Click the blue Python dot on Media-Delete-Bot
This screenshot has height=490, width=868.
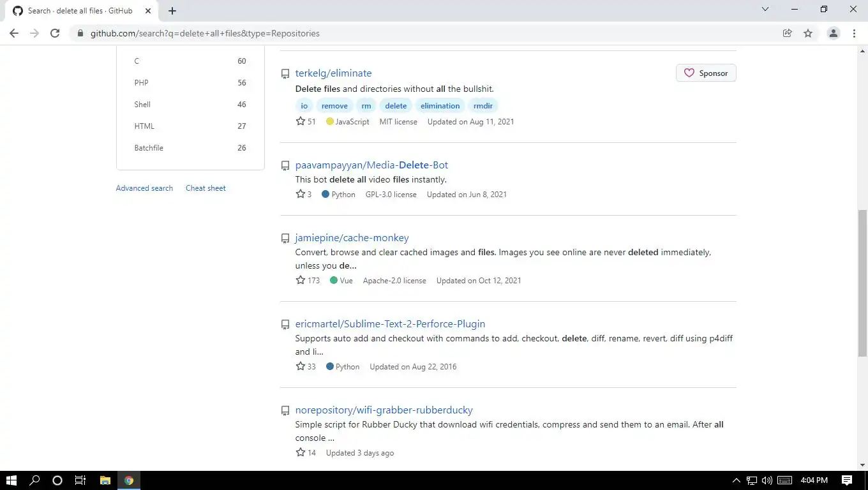click(325, 194)
